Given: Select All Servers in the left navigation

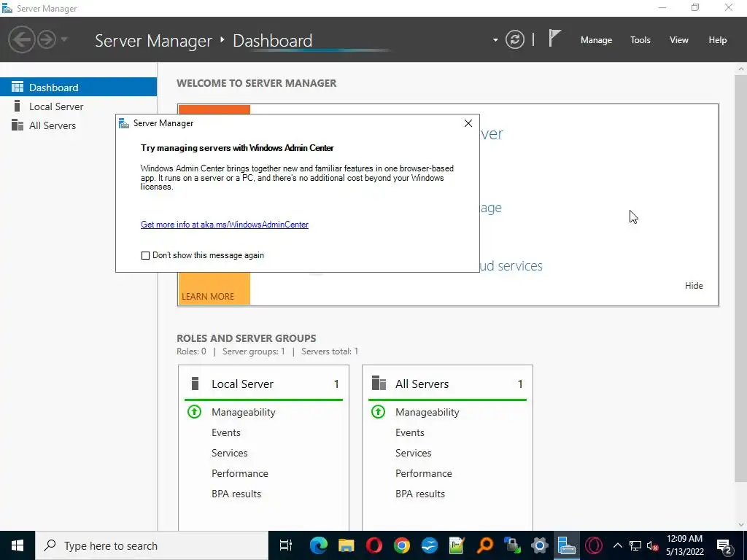Looking at the screenshot, I should [78, 125].
